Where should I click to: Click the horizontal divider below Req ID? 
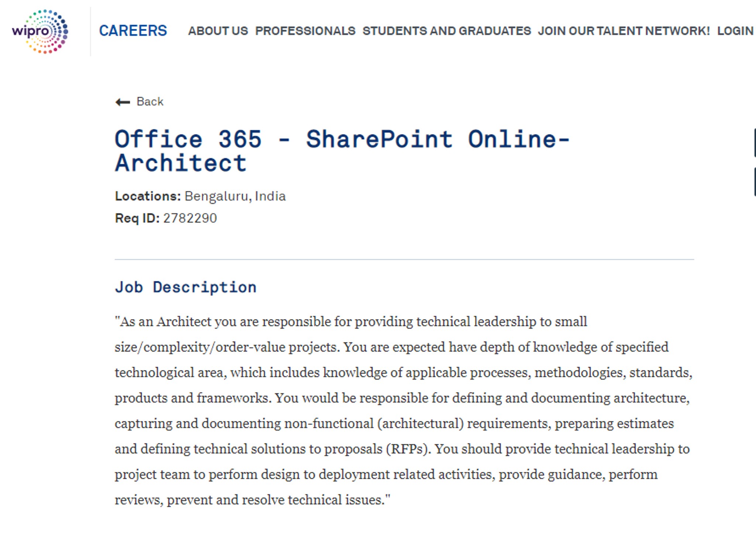[x=404, y=260]
